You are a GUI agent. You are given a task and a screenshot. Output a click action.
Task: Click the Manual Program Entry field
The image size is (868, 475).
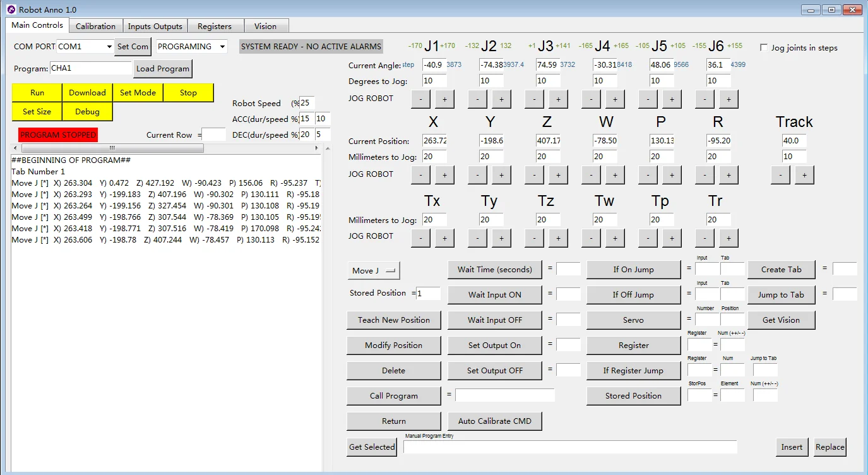coord(569,447)
